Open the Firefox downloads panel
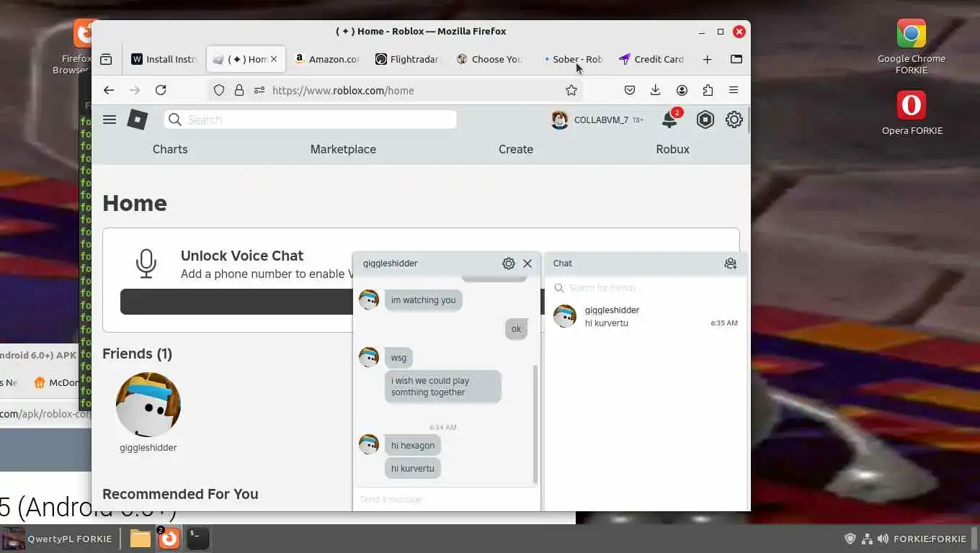Image resolution: width=980 pixels, height=553 pixels. (x=655, y=90)
